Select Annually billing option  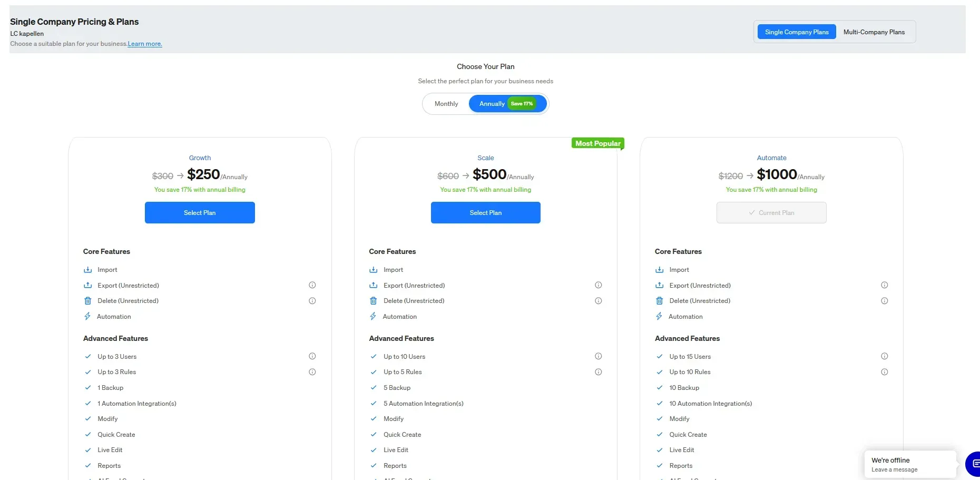click(492, 104)
